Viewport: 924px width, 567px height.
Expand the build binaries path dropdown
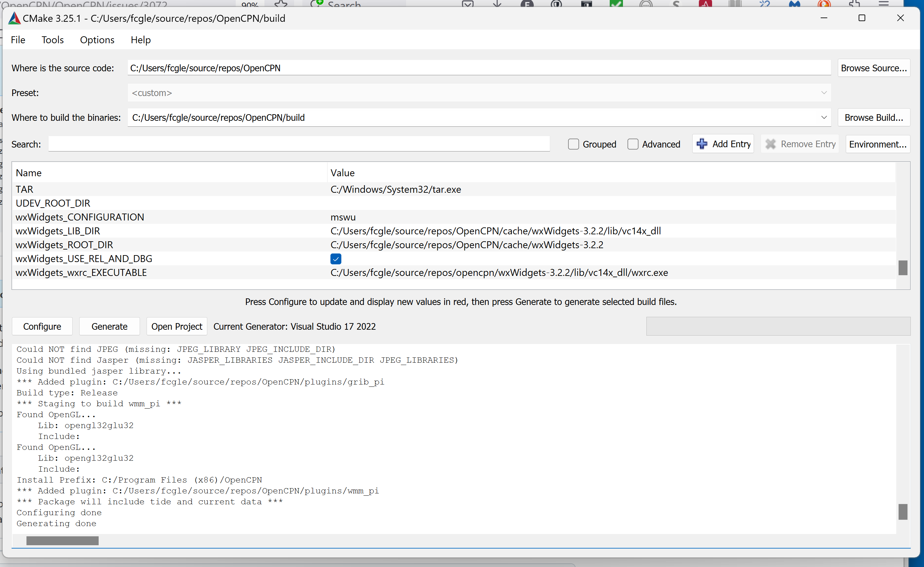pos(824,117)
